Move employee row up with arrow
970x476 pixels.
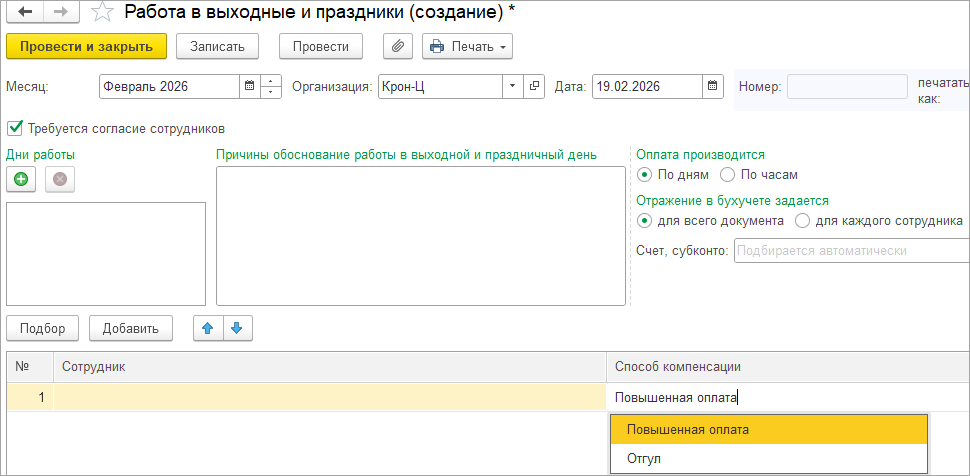coord(208,328)
